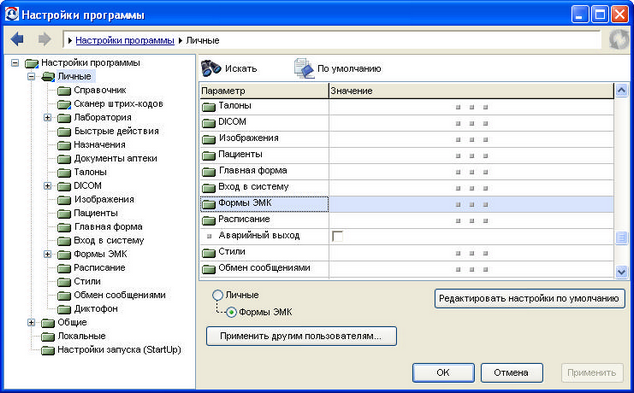The height and width of the screenshot is (393, 634).
Task: Toggle the 'Аварийный выход' checkbox
Action: tap(337, 236)
